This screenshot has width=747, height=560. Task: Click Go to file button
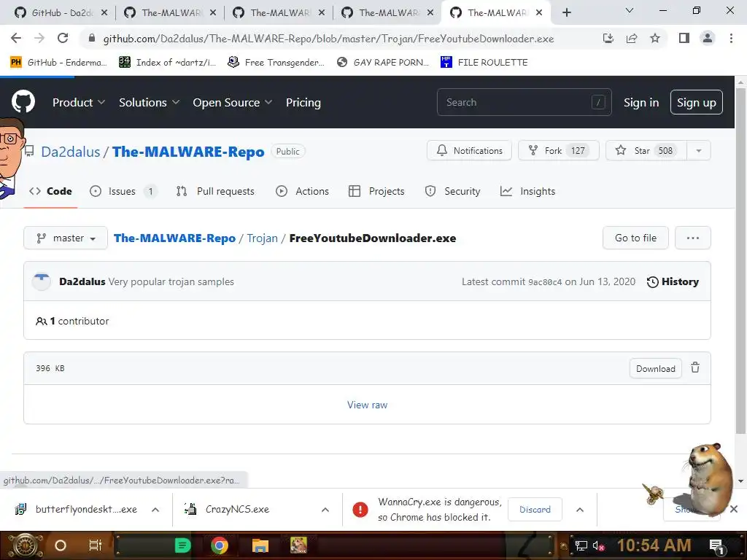point(635,238)
